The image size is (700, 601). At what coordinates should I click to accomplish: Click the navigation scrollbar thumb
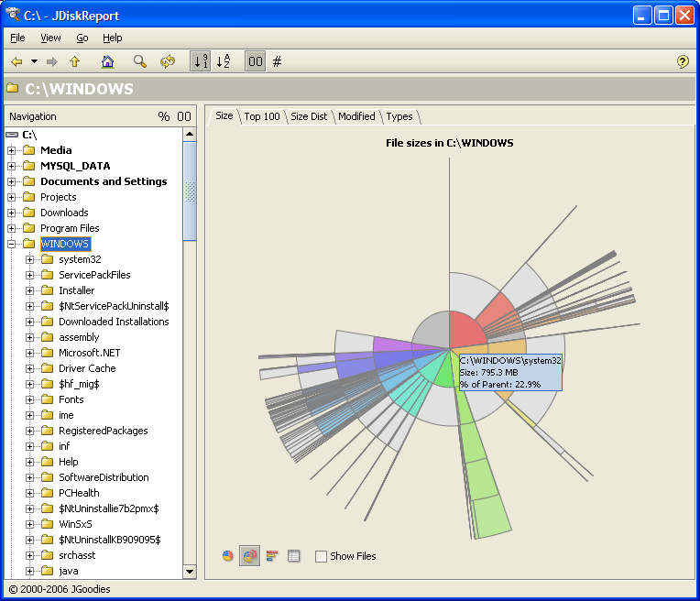pyautogui.click(x=190, y=191)
